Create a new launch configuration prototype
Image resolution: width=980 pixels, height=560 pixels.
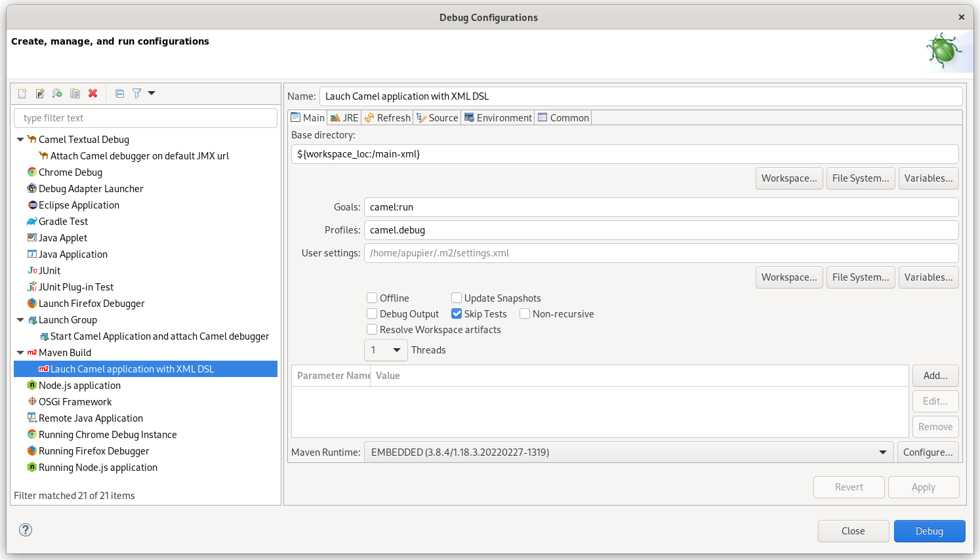click(x=40, y=93)
